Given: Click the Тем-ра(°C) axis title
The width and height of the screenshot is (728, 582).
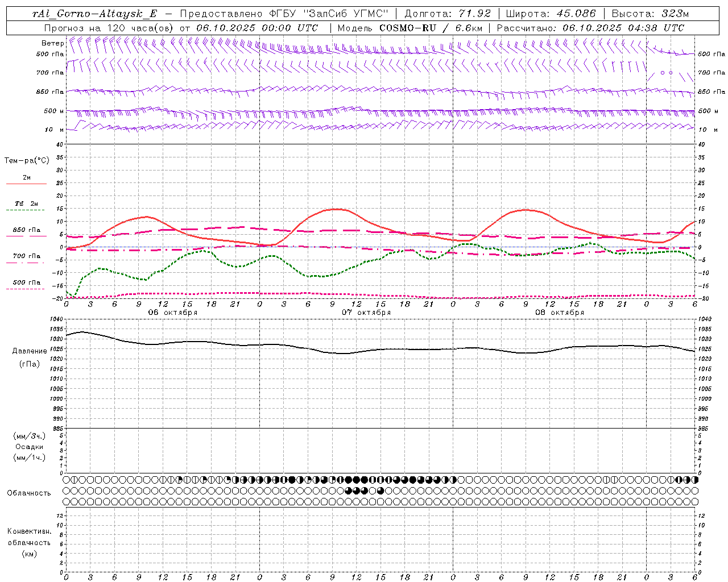Looking at the screenshot, I should coord(27,161).
